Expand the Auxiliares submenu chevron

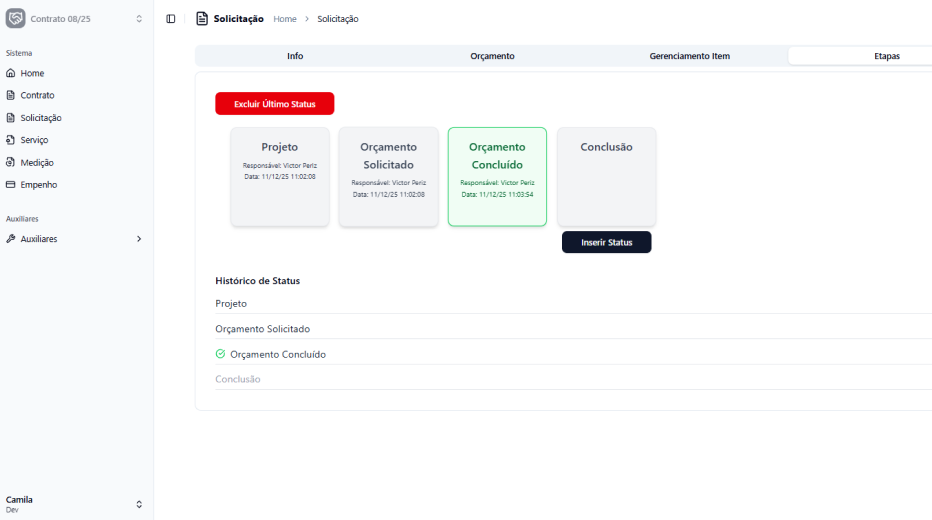click(139, 239)
